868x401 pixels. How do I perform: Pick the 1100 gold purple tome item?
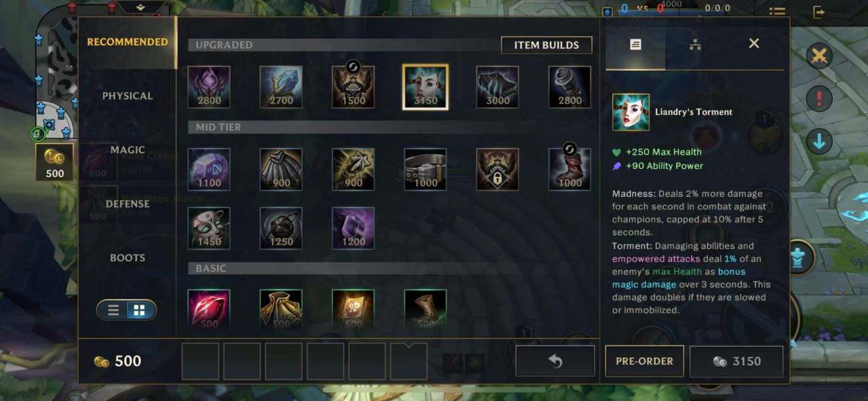tap(209, 169)
